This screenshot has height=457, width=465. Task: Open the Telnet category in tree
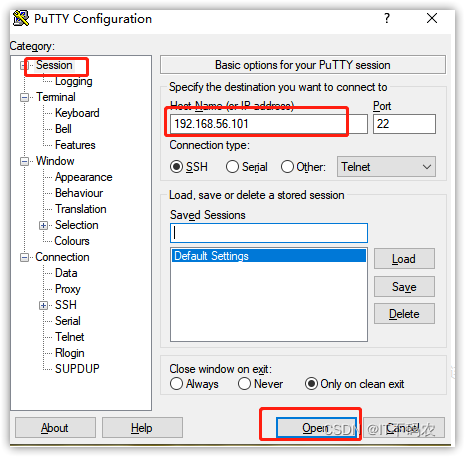click(70, 337)
